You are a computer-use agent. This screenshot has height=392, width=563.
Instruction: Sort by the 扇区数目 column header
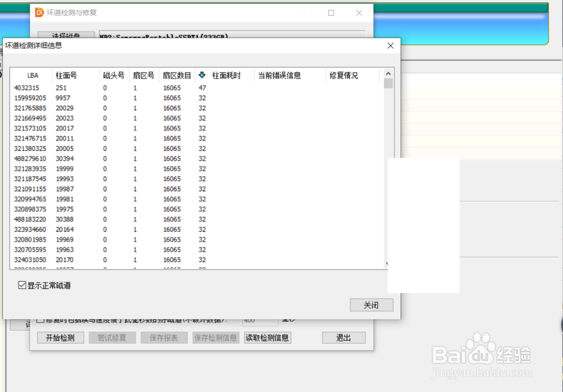tap(177, 75)
